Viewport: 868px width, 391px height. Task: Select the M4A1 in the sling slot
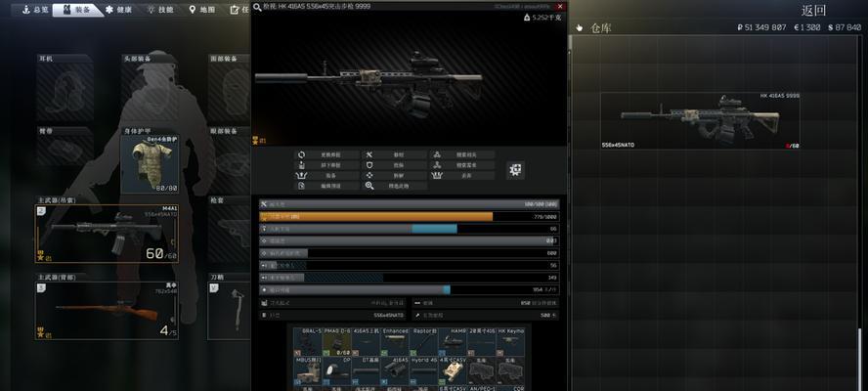click(107, 233)
